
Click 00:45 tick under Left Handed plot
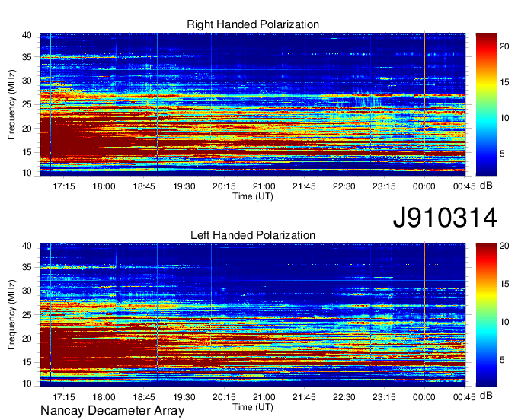click(464, 397)
